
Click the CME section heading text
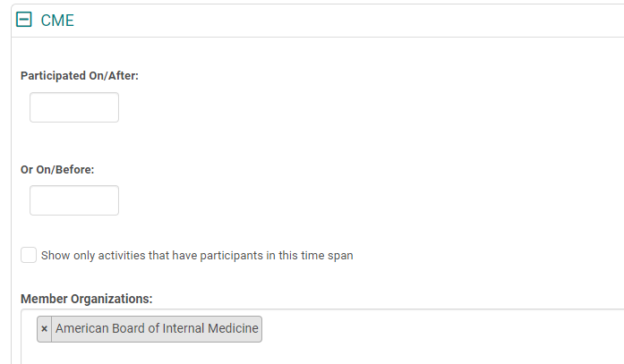coord(57,21)
